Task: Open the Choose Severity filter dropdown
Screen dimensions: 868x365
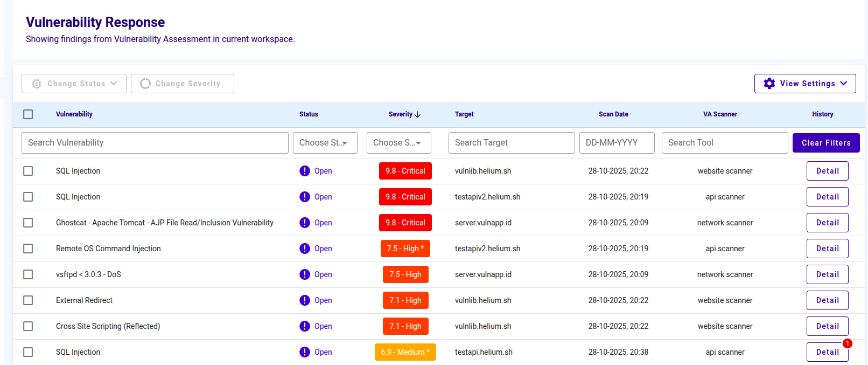Action: (398, 143)
